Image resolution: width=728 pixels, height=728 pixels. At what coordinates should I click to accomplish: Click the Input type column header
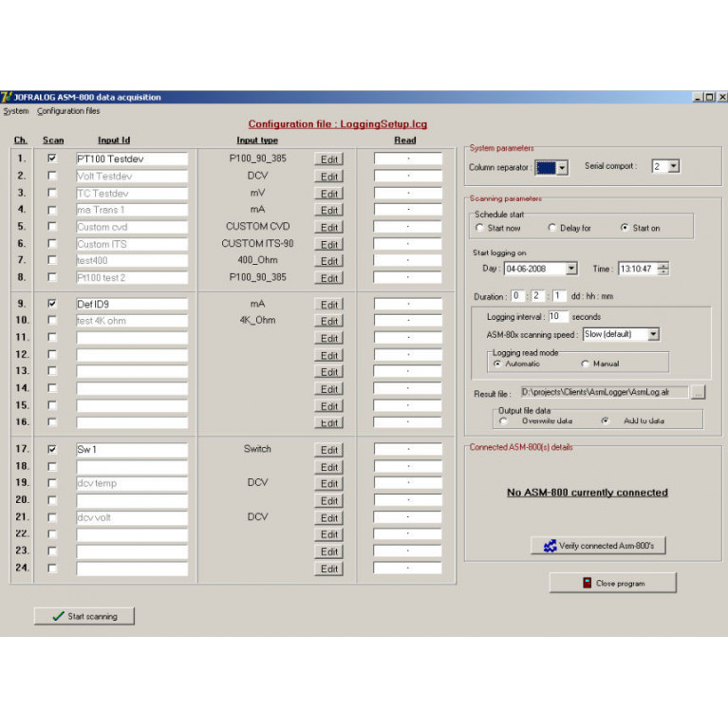point(257,140)
